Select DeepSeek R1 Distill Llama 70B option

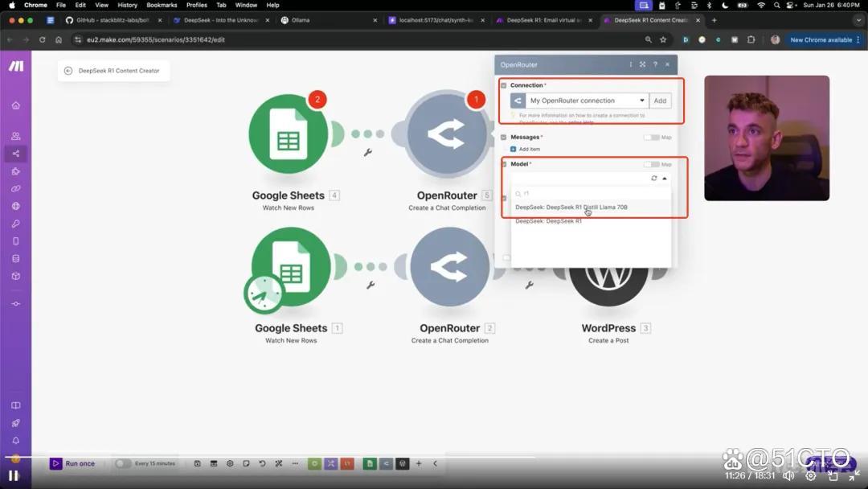[571, 208]
